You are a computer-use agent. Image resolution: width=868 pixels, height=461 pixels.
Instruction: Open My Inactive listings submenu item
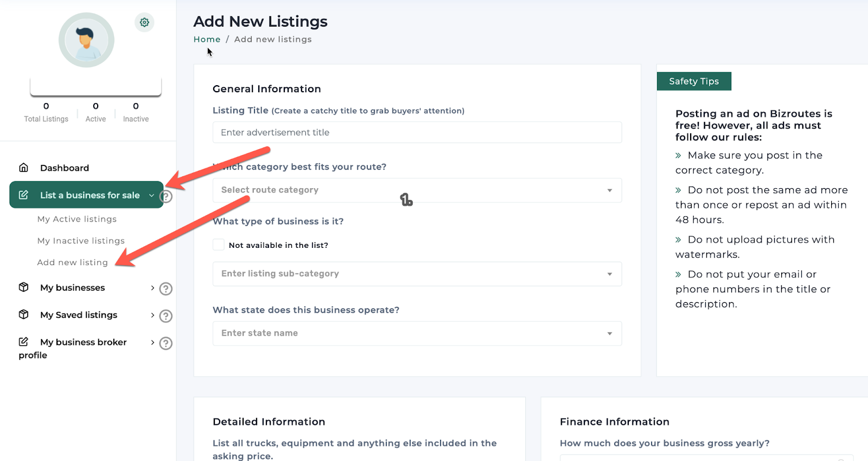click(81, 241)
